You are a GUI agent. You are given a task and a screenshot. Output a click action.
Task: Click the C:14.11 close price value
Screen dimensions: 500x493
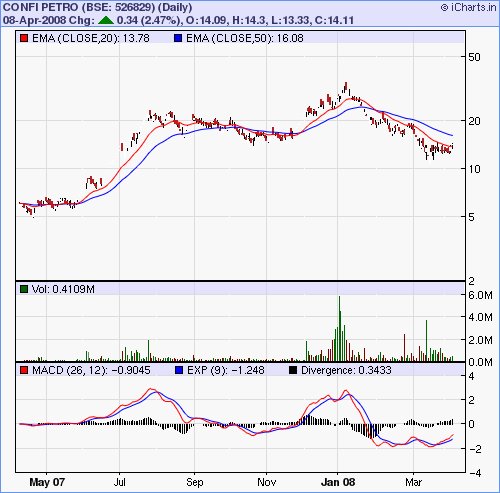pyautogui.click(x=334, y=20)
